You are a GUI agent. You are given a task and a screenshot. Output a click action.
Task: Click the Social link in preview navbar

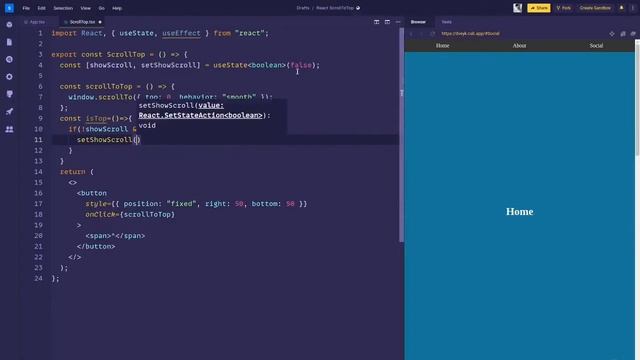[596, 46]
